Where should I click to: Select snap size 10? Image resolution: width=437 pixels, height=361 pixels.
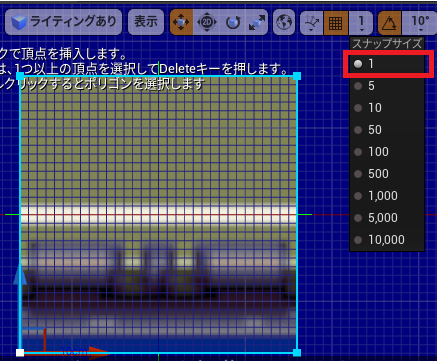pos(387,108)
